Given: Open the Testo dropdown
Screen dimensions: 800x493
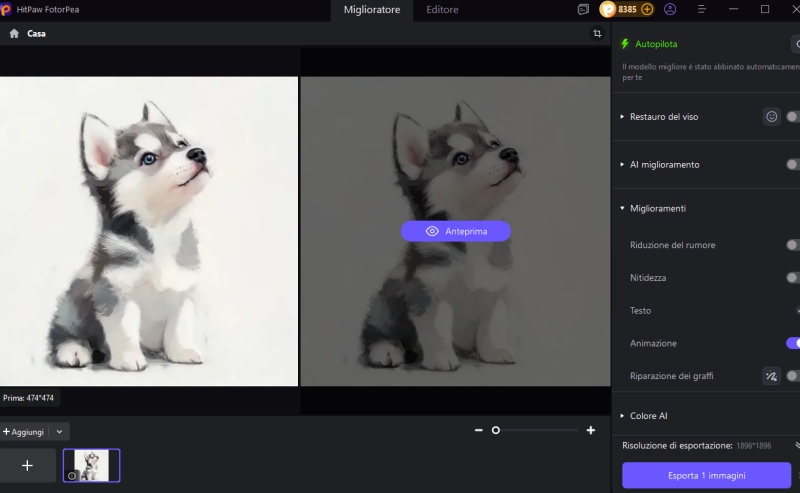Looking at the screenshot, I should (x=797, y=310).
